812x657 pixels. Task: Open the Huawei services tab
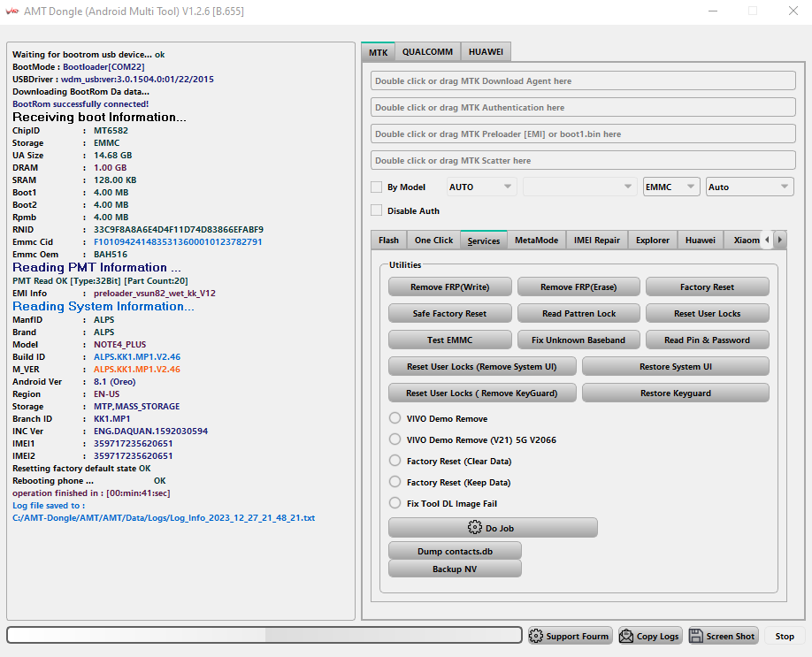point(701,241)
